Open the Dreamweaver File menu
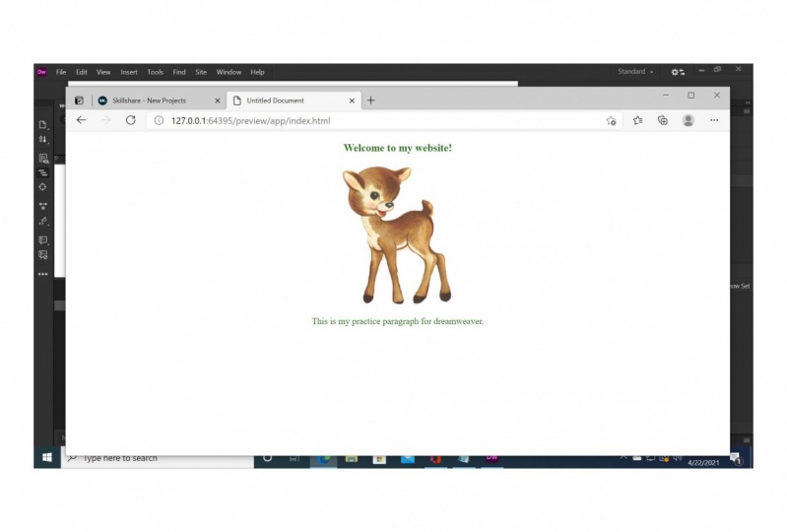 [61, 72]
